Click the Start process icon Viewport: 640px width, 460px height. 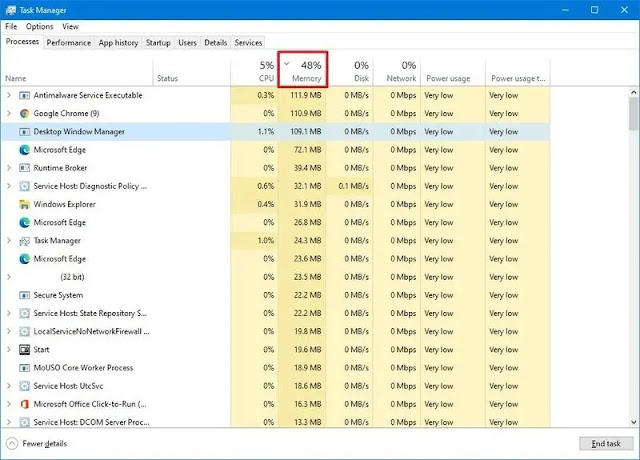click(24, 350)
